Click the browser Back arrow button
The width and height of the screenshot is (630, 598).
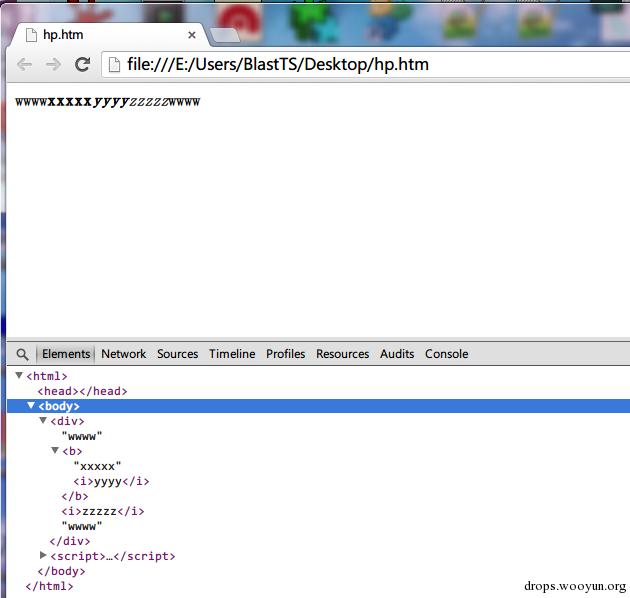point(24,64)
